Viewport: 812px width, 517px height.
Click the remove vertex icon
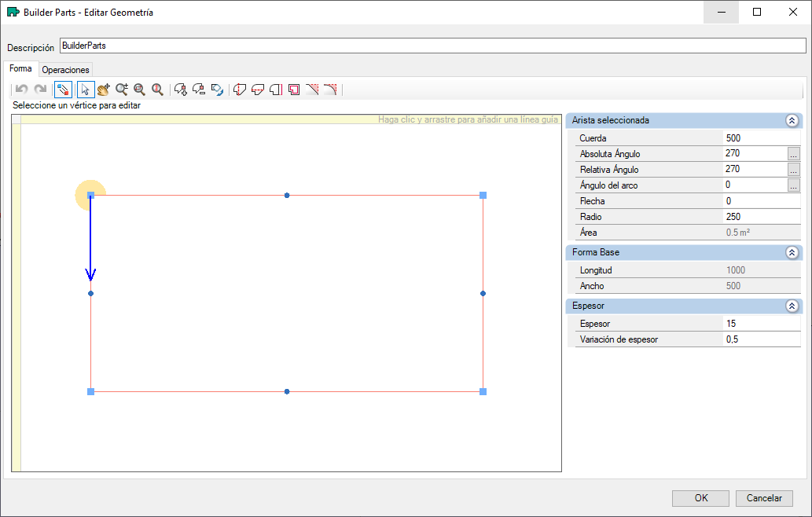point(199,90)
